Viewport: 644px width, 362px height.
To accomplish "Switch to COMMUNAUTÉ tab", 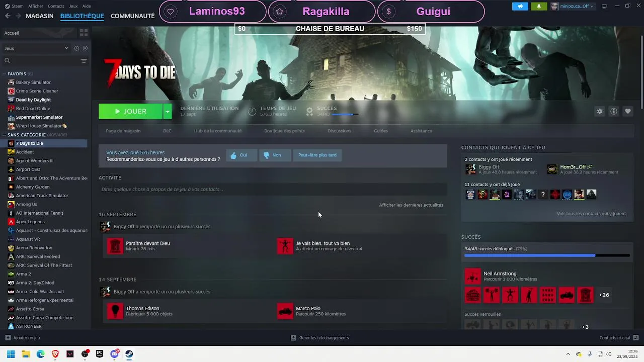I will 133,16.
